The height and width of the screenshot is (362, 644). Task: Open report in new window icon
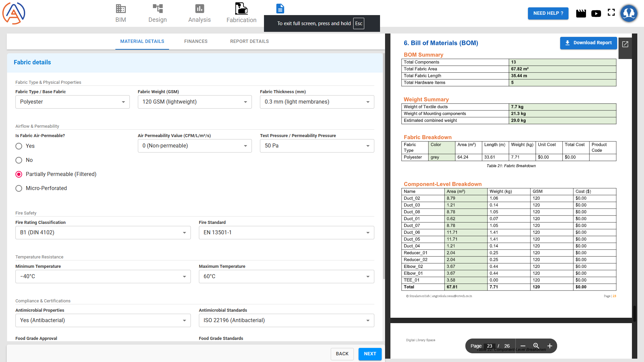tap(625, 44)
